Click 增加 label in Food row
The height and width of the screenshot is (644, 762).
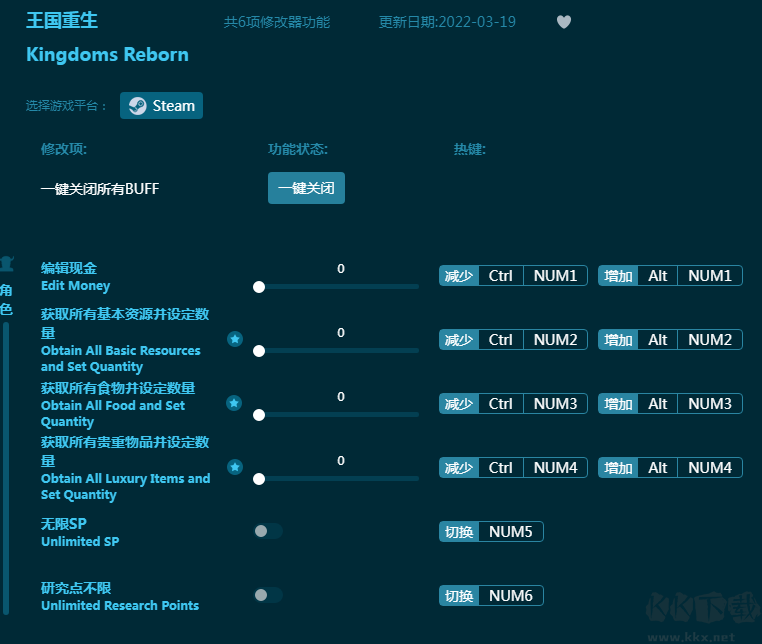pos(618,403)
